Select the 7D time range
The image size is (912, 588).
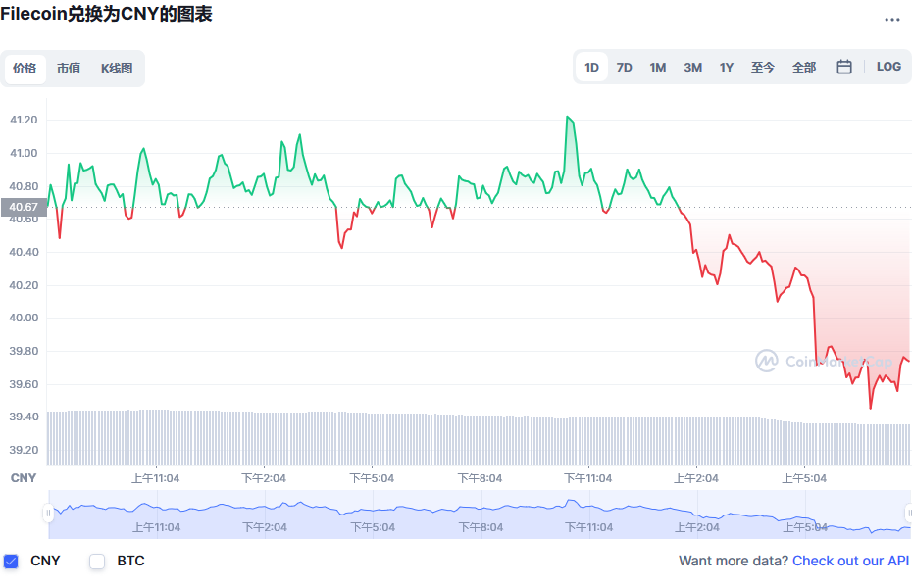tap(624, 68)
